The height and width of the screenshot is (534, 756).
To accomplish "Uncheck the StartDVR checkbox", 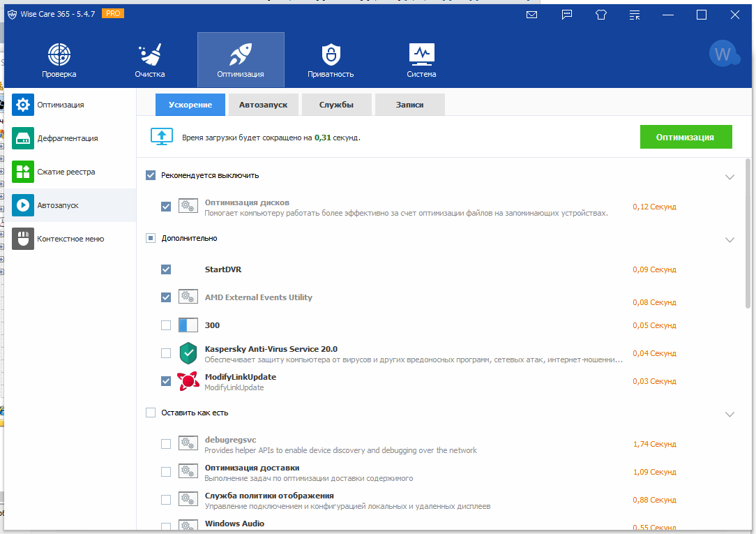I will coord(166,269).
